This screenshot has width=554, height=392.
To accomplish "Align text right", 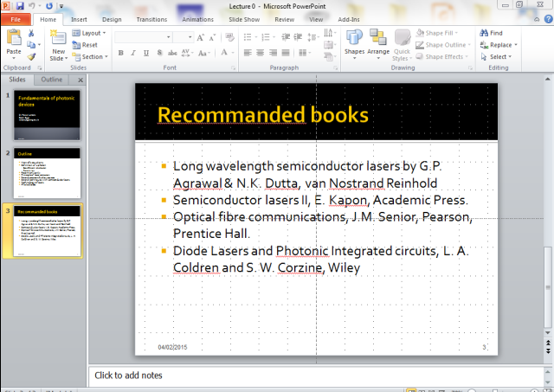I will pyautogui.click(x=273, y=53).
